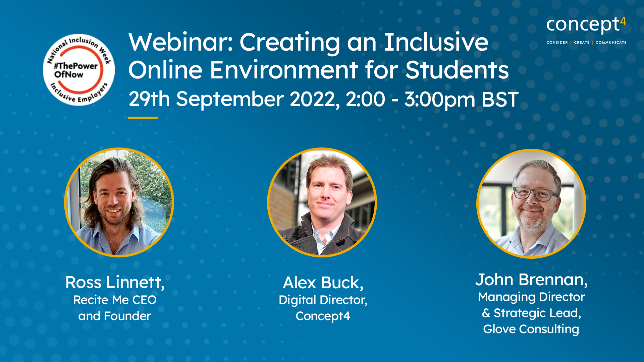This screenshot has width=644, height=362.
Task: Click 'Concept4' under Alex Buck
Action: 323,316
